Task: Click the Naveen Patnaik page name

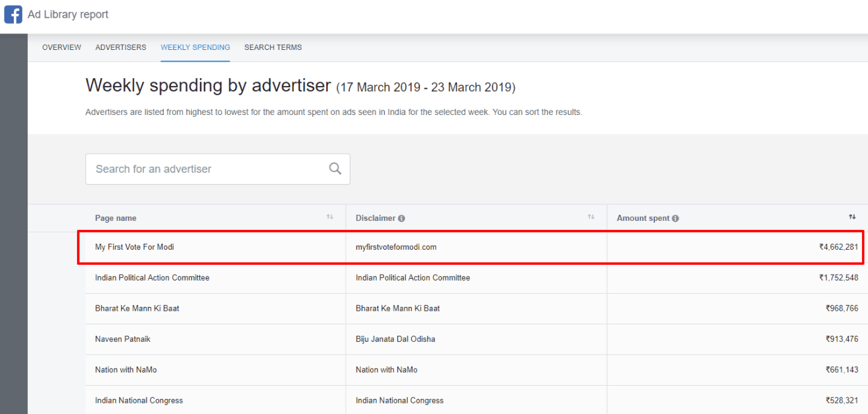Action: pyautogui.click(x=122, y=339)
